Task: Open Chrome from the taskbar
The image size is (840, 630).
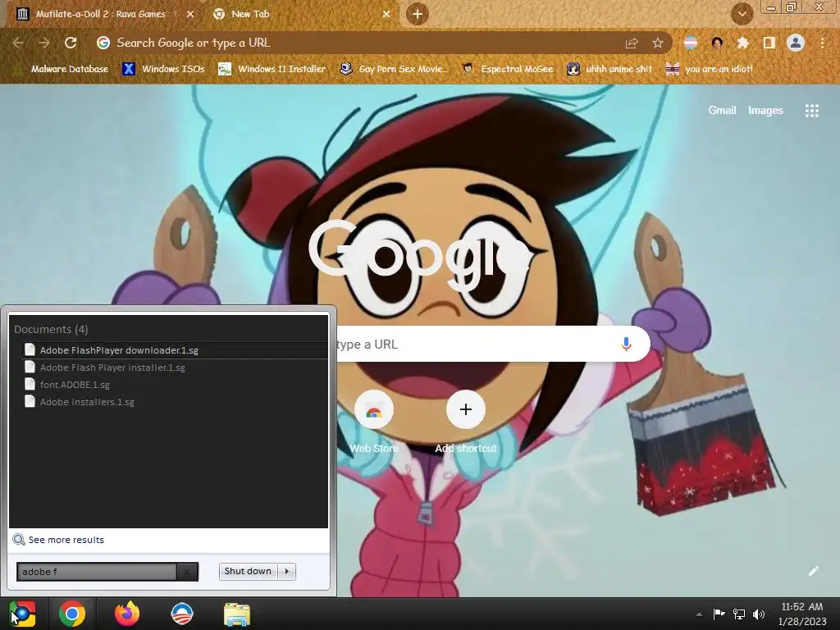Action: click(x=72, y=614)
